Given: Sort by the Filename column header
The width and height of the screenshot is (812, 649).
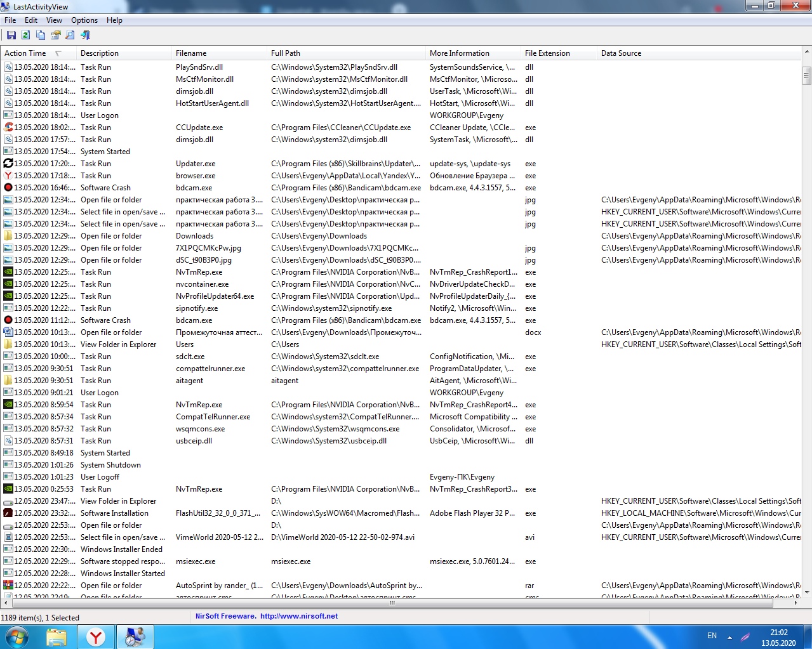Looking at the screenshot, I should 219,53.
